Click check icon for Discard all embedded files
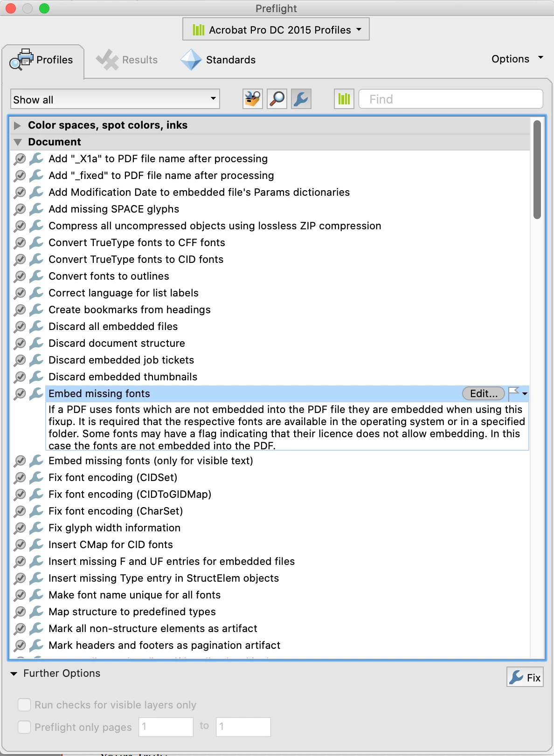554x756 pixels. pos(20,326)
